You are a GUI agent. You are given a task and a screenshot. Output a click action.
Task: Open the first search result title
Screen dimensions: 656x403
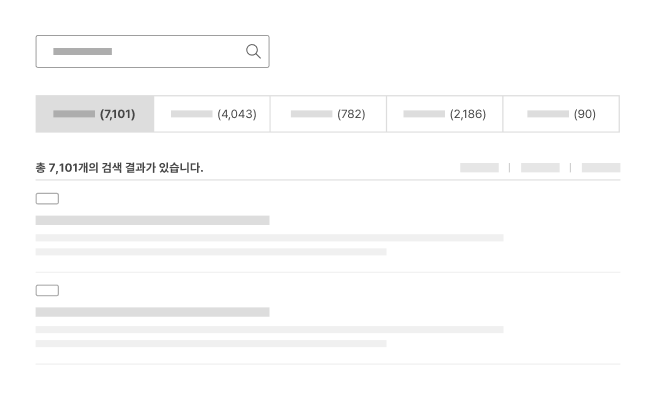152,220
